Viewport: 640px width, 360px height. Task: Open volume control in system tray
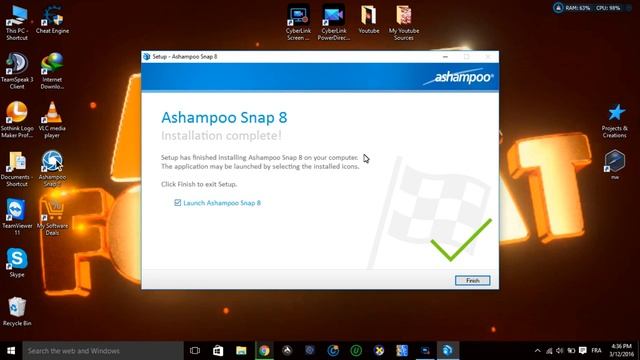click(560, 351)
